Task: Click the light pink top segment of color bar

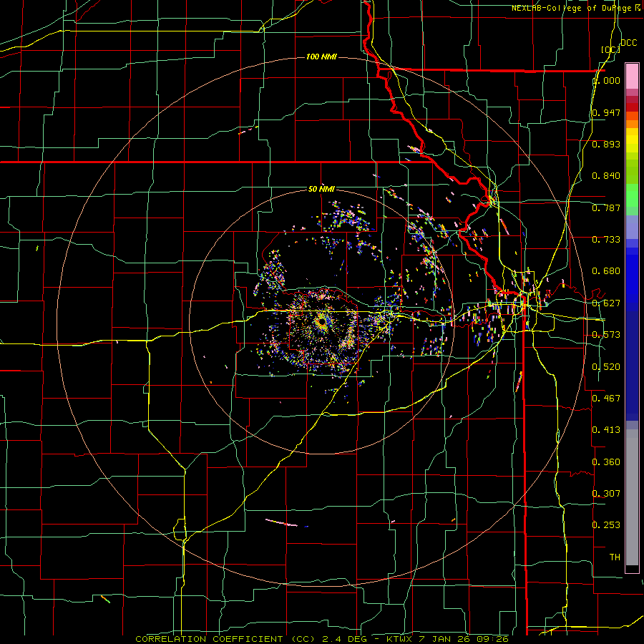Action: [632, 76]
